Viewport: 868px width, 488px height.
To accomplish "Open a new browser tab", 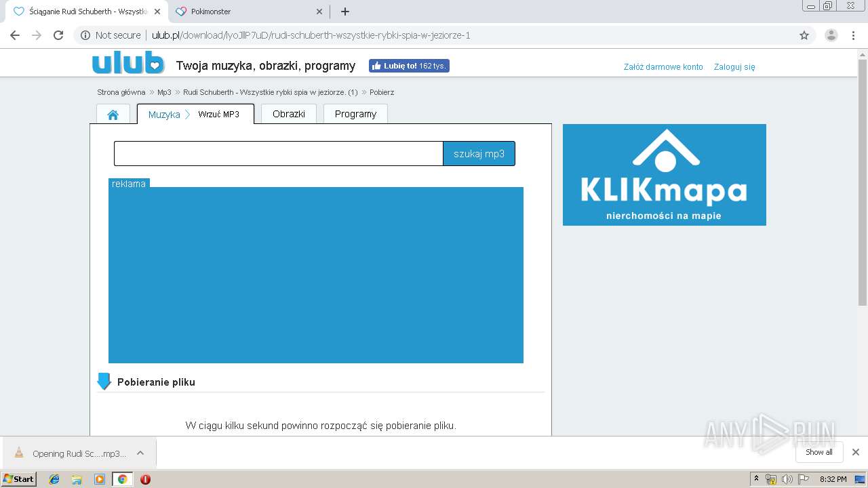I will tap(344, 12).
